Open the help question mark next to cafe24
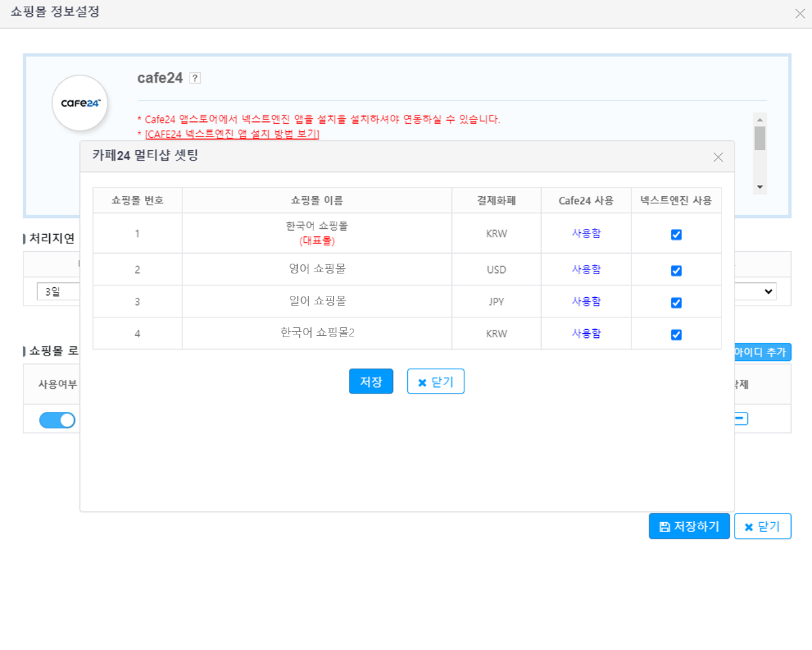 coord(195,78)
